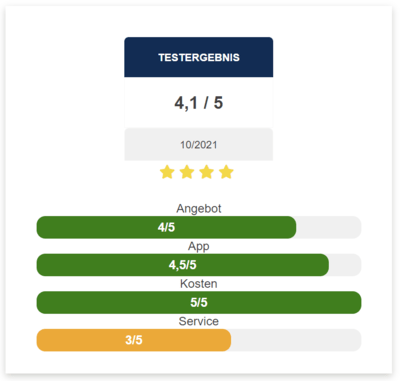Click the Kosten label

tap(199, 284)
